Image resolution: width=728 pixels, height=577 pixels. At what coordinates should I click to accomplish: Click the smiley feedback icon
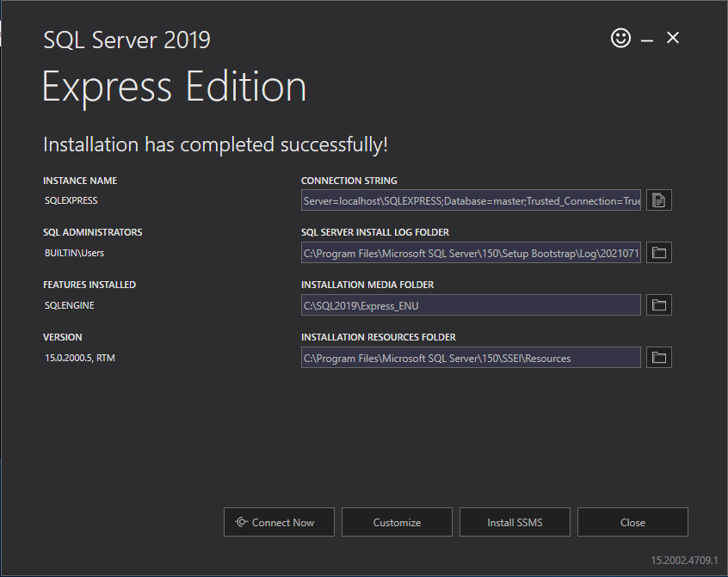pyautogui.click(x=620, y=38)
